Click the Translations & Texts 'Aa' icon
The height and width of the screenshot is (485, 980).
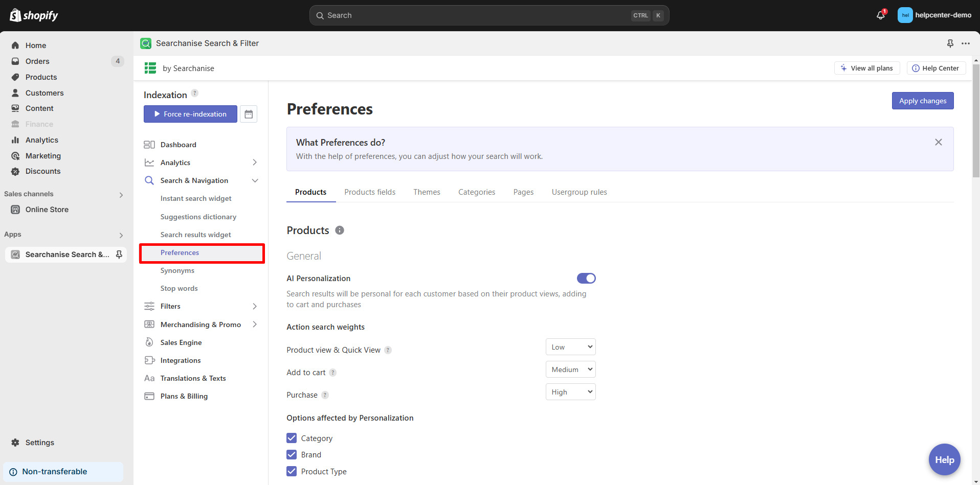point(149,378)
